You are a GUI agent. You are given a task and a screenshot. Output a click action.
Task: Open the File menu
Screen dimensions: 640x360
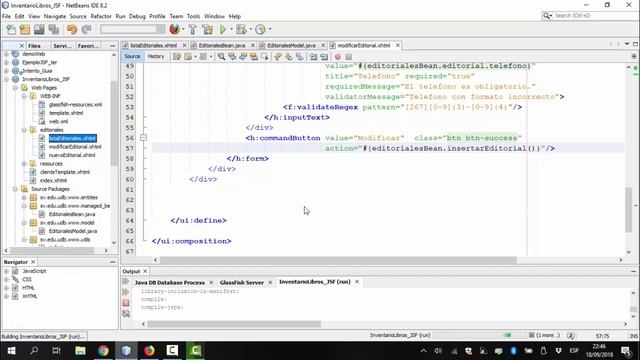6,16
